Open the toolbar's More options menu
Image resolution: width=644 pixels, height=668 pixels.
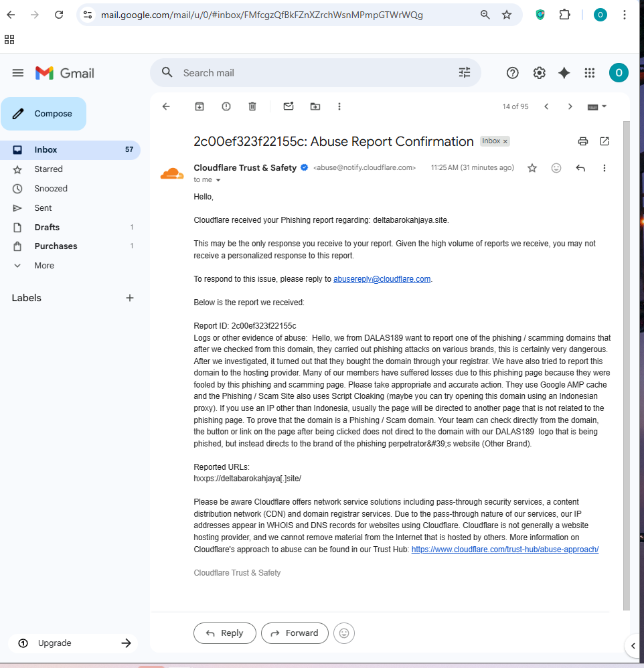[339, 106]
